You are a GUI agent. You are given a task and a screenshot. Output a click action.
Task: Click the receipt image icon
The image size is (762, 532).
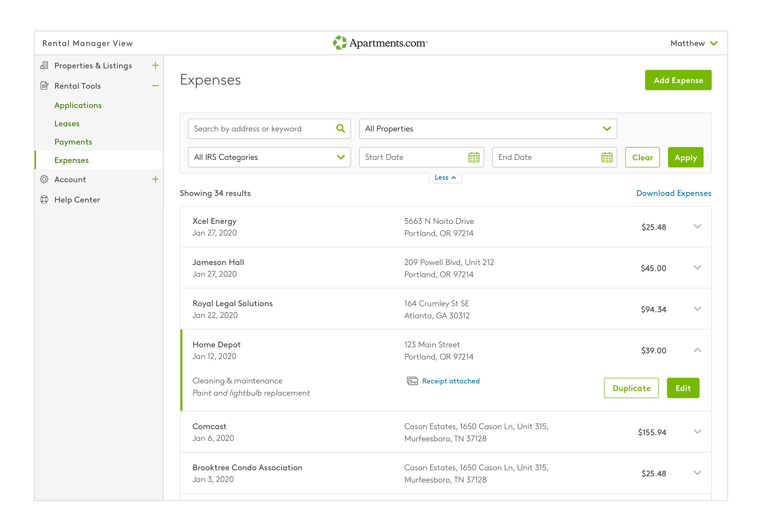click(x=412, y=381)
